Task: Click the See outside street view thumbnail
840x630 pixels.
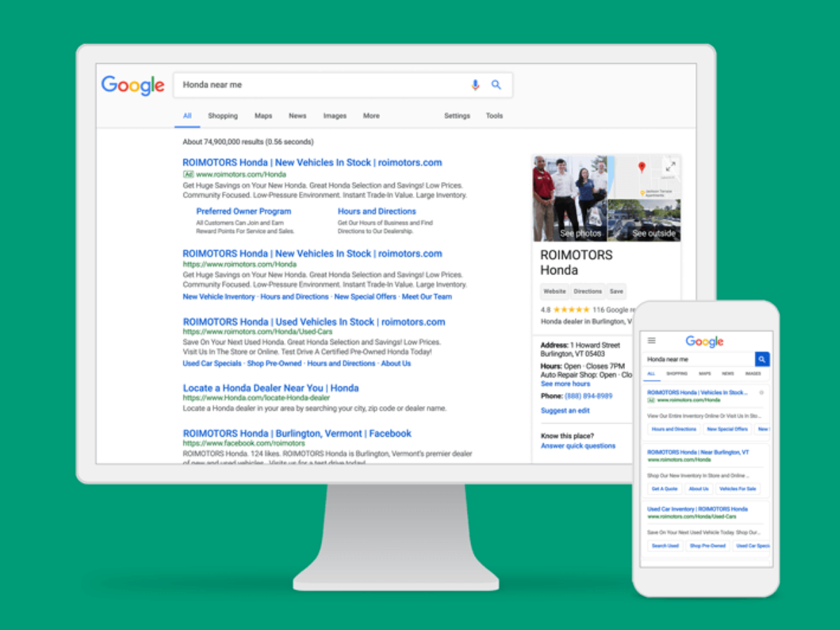Action: (644, 220)
